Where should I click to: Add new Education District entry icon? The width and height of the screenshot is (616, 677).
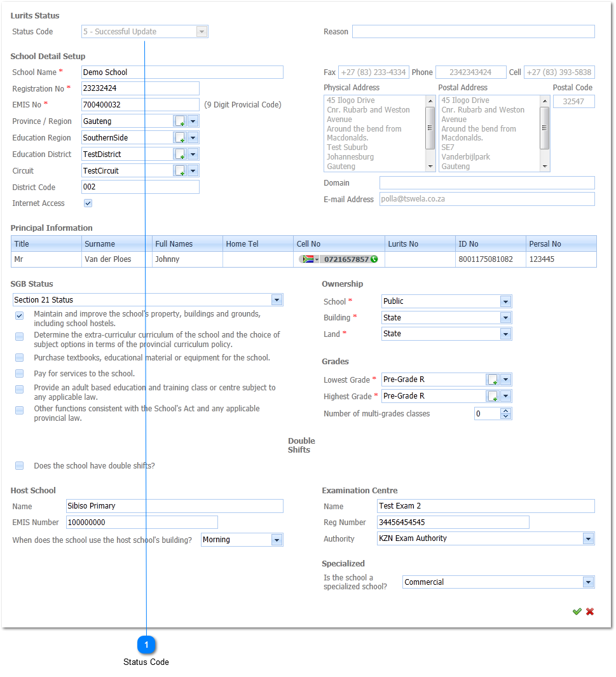pos(180,154)
